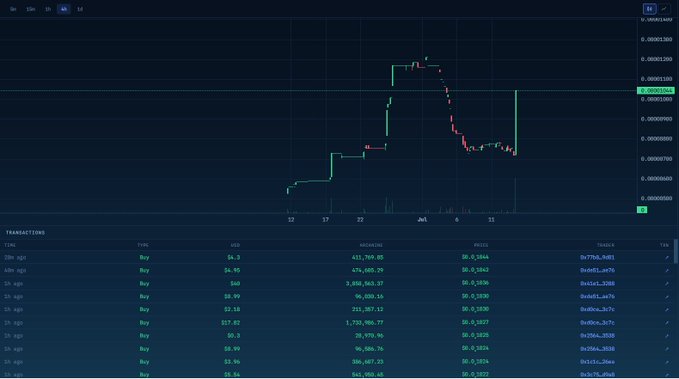Click the tall green latest candle on chart

(516, 122)
